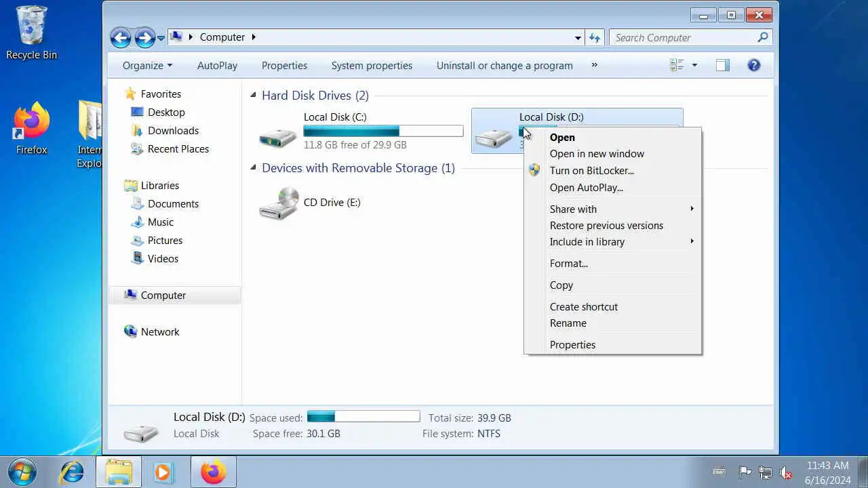868x488 pixels.
Task: Open System properties
Action: pyautogui.click(x=372, y=66)
